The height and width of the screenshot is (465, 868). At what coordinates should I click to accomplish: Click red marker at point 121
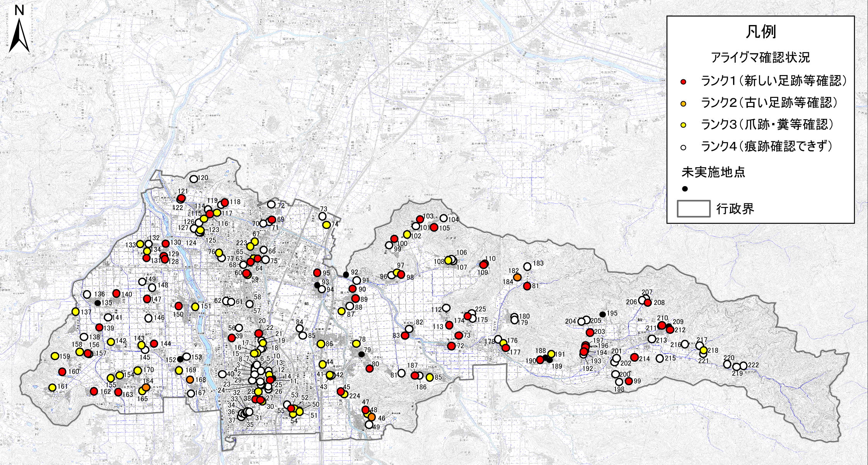pyautogui.click(x=181, y=198)
